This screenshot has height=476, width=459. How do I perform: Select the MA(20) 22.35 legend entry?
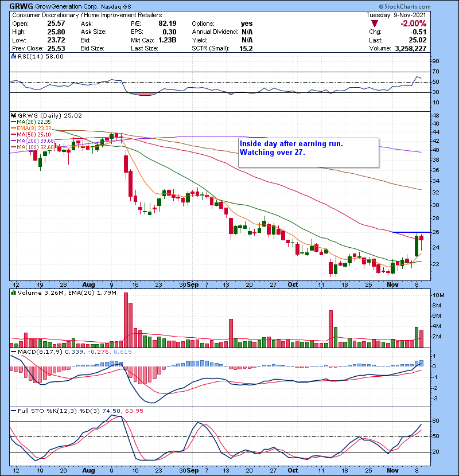click(x=31, y=122)
